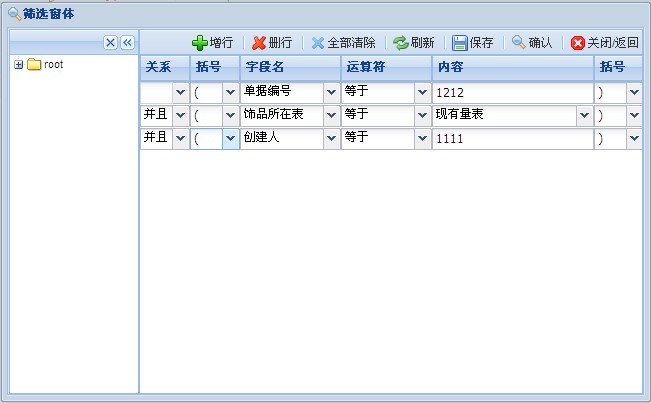Open right 括号 dropdown in 创建人 row
Image resolution: width=651 pixels, height=403 pixels.
(634, 138)
